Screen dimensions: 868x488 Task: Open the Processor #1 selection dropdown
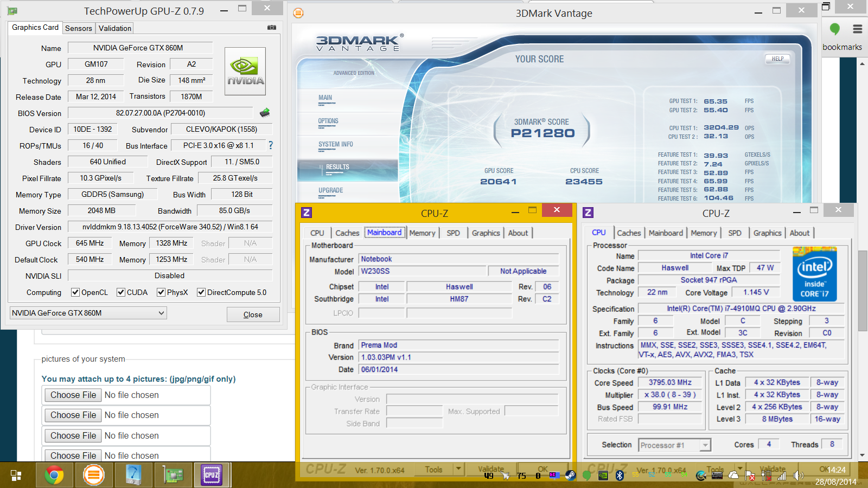pyautogui.click(x=674, y=445)
